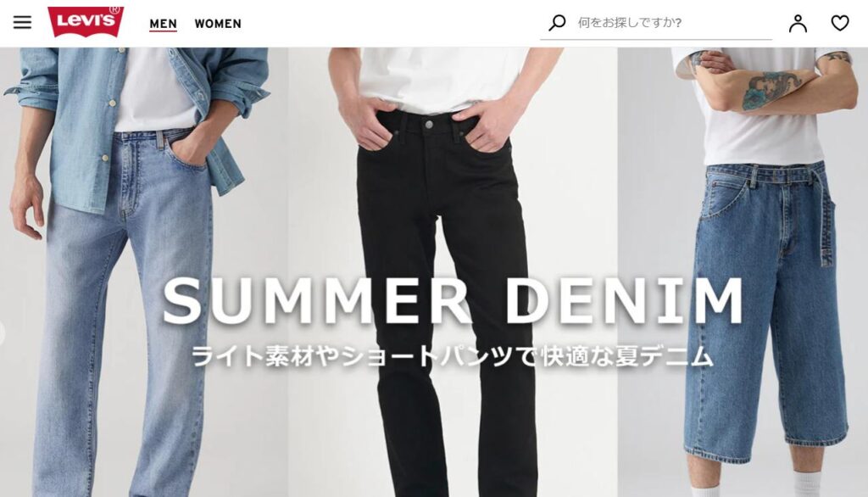The image size is (868, 497).
Task: Click the SUMMER DENIM headline
Action: click(x=453, y=301)
